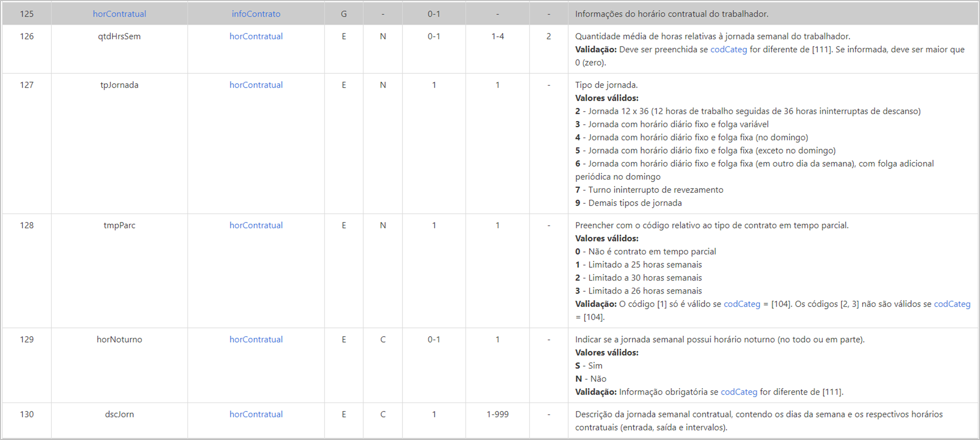This screenshot has width=980, height=440.
Task: Open codCateg link in horNoturno validation
Action: click(x=739, y=392)
